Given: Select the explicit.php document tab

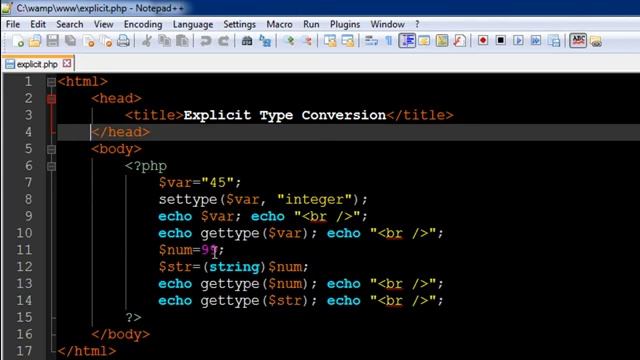Looking at the screenshot, I should coord(38,64).
